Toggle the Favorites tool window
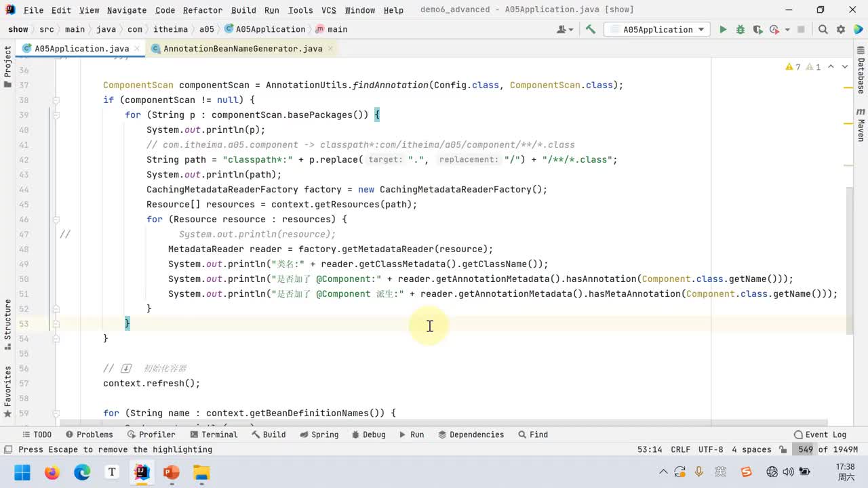Screen dimensions: 868x488 tap(7, 392)
